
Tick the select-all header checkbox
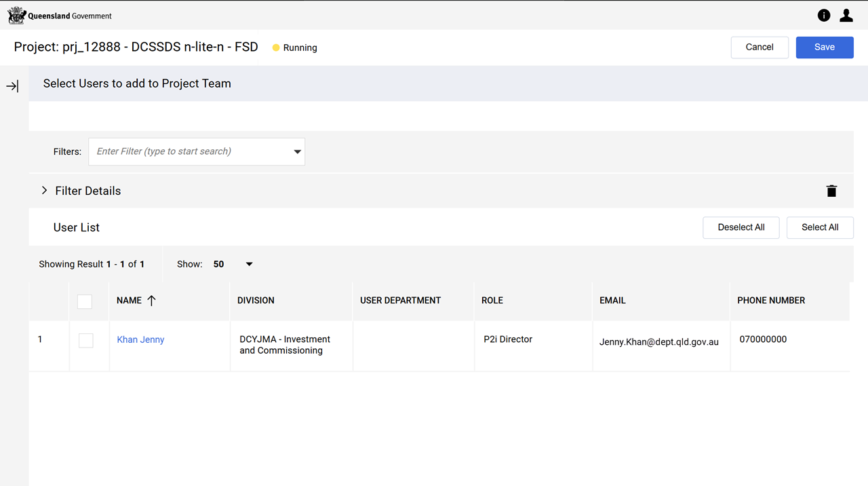tap(85, 301)
